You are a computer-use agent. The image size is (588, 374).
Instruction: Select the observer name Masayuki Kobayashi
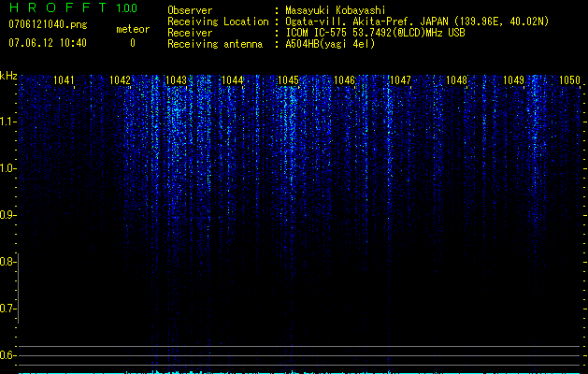(x=336, y=10)
